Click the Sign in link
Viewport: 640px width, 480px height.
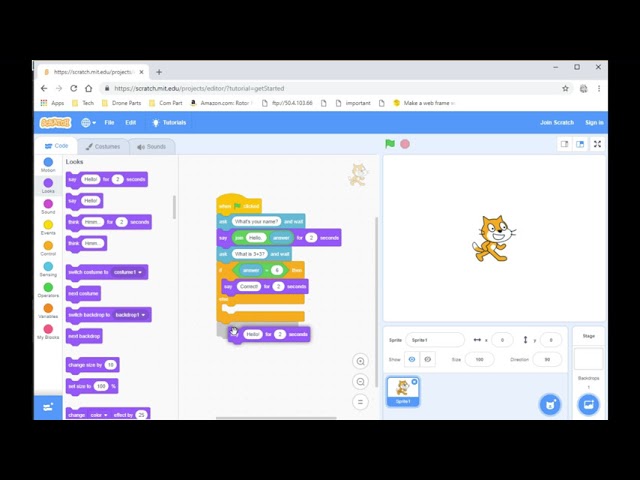594,122
